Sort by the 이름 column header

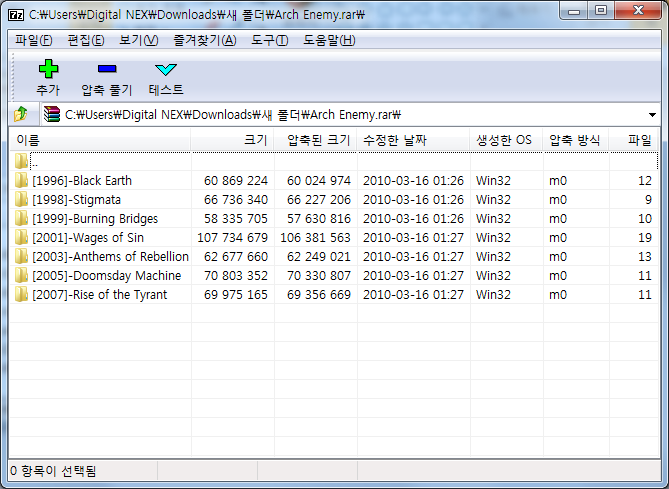coord(100,140)
